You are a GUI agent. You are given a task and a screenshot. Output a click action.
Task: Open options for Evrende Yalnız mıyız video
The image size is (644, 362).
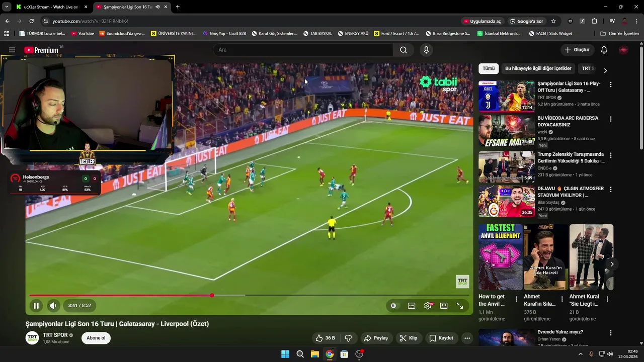point(611,333)
